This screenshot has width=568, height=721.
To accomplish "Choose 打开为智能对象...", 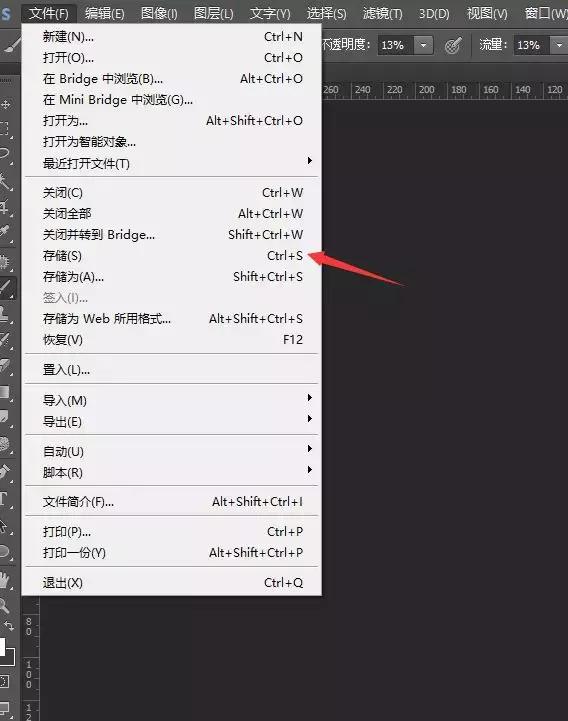I will pyautogui.click(x=172, y=142).
